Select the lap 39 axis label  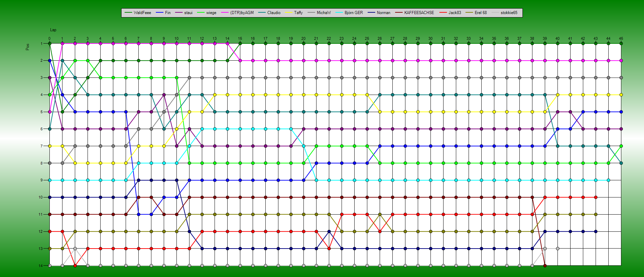(x=545, y=39)
